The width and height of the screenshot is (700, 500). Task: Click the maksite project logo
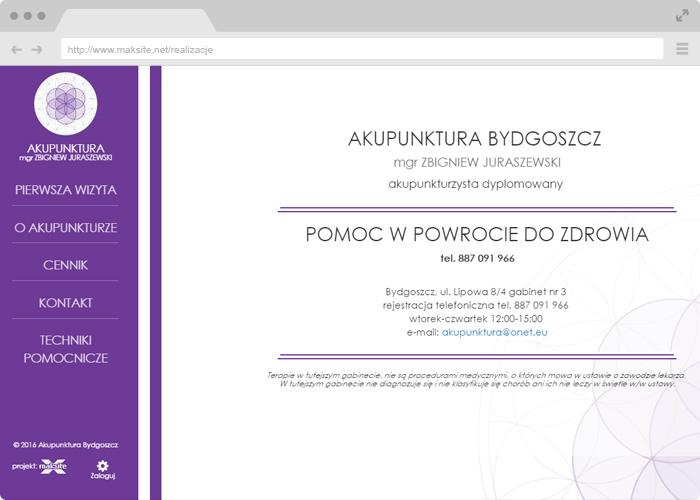[x=53, y=467]
